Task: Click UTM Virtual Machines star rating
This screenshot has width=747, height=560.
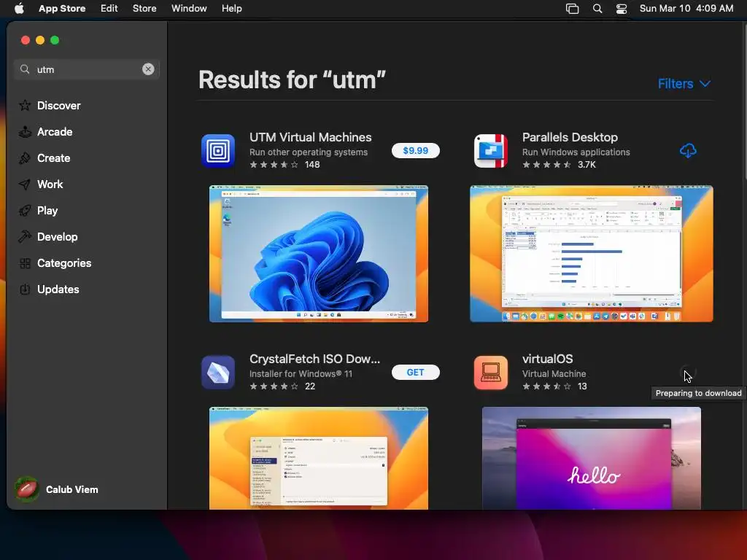Action: click(274, 165)
